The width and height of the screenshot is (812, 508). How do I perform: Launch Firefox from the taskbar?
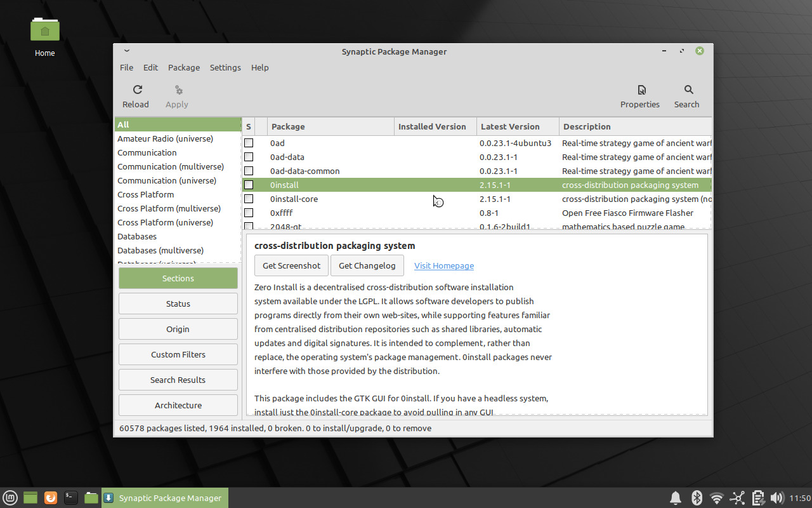coord(50,498)
